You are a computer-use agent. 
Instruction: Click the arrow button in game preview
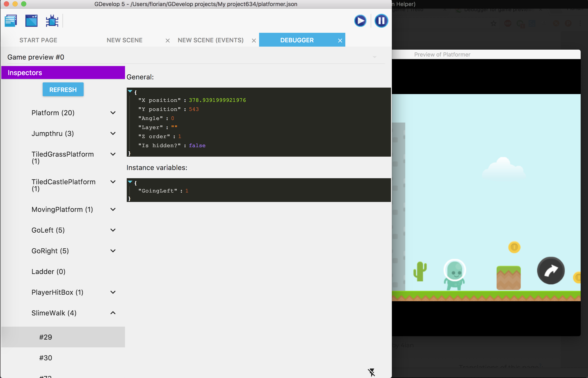click(551, 271)
